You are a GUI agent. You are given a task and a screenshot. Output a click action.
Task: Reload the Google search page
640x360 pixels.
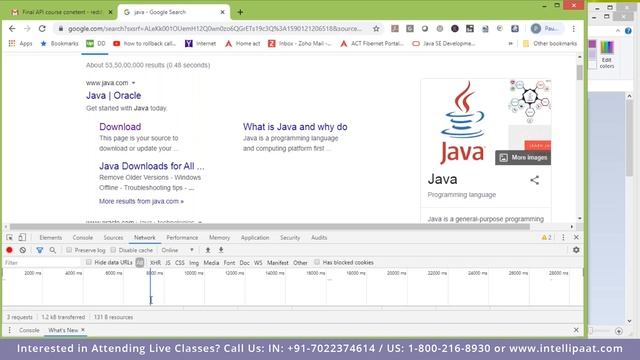(x=42, y=29)
